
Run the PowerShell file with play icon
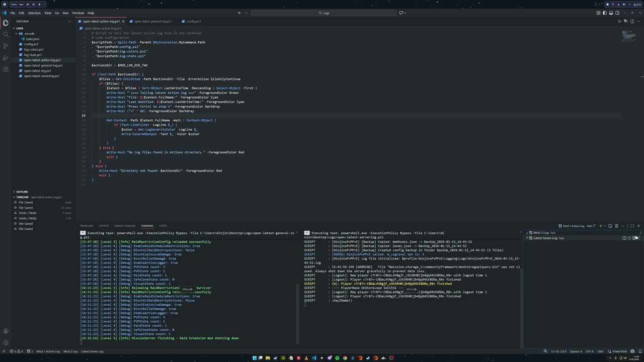620,21
